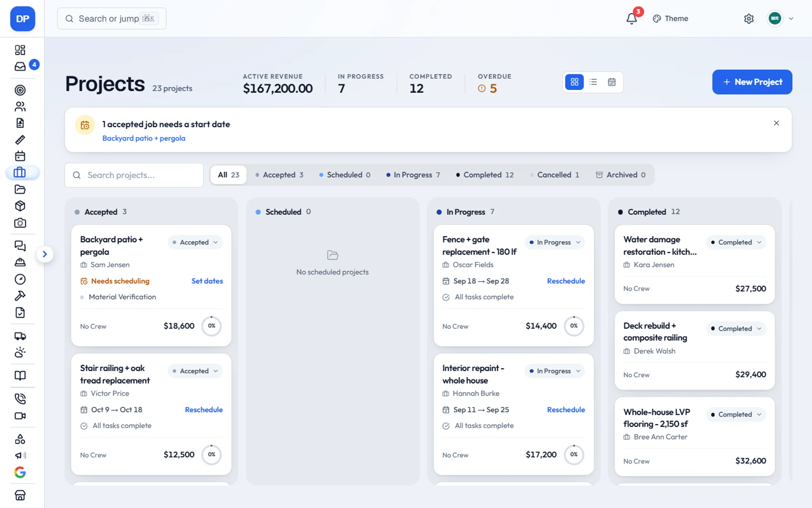Click 0% progress ring on Fence + gate card
The height and width of the screenshot is (508, 812).
574,326
